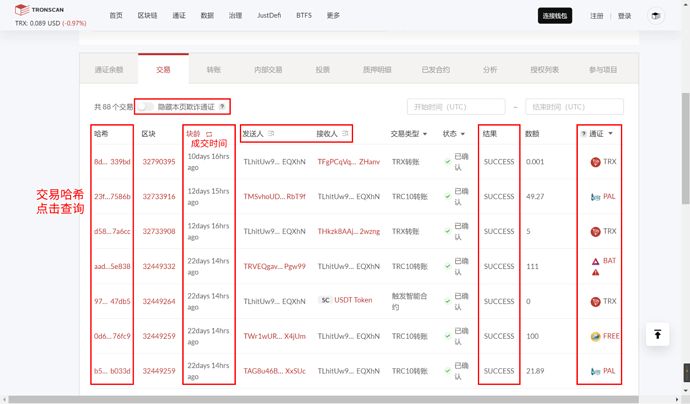Show help for 隐藏本页欺诈通证 question mark
690x404 pixels.
tap(222, 107)
